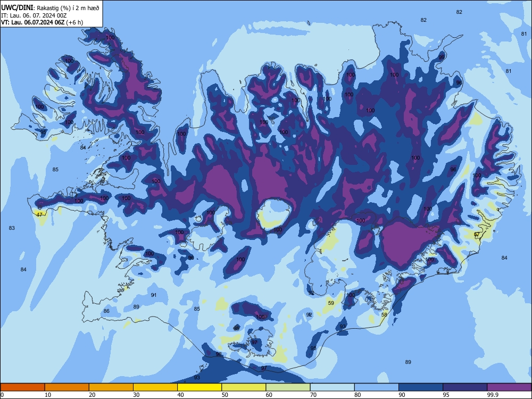This screenshot has width=532, height=399.
Task: Click the '50' tick label on the color scale
Action: click(225, 395)
